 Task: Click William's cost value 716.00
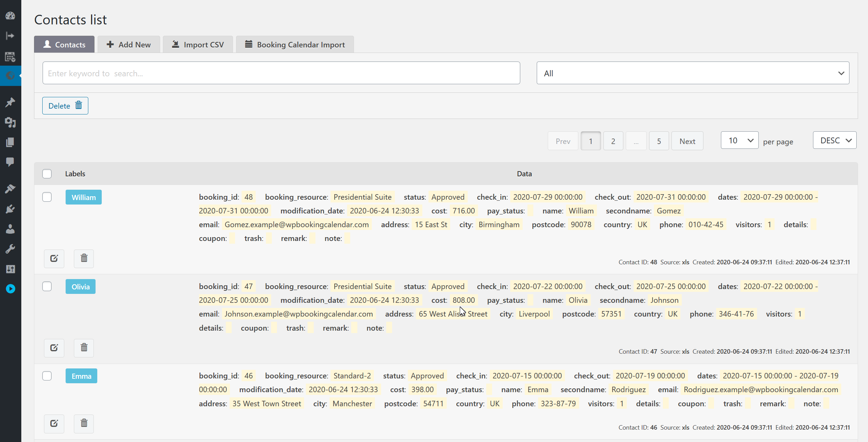point(464,211)
